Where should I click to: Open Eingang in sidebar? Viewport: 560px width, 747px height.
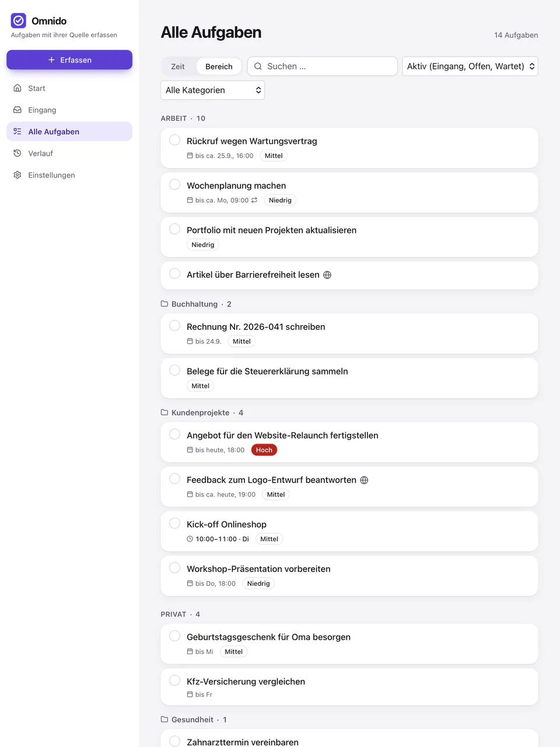tap(69, 110)
